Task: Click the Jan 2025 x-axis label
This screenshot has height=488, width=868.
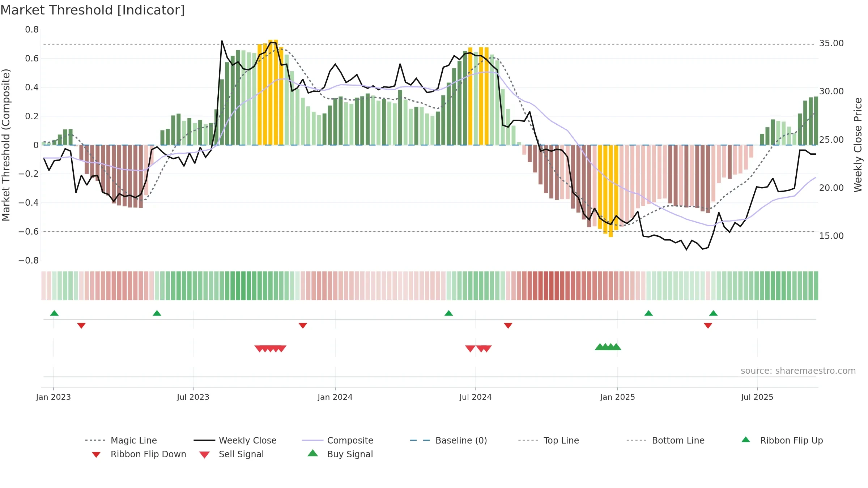Action: [617, 397]
